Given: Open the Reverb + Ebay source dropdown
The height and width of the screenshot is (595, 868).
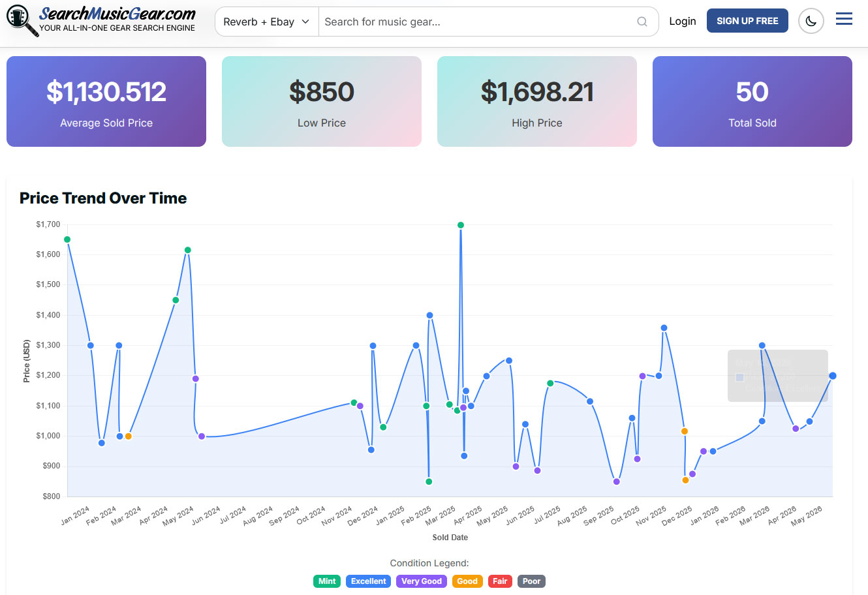Looking at the screenshot, I should pyautogui.click(x=266, y=22).
